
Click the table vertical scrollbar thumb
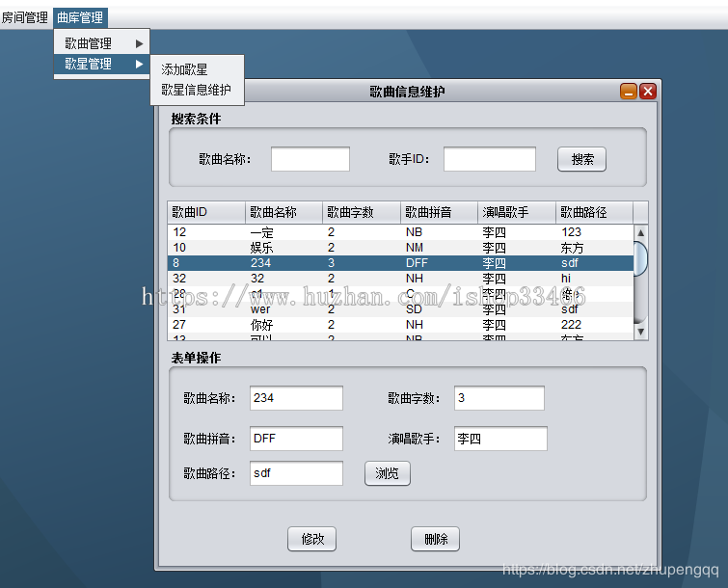(x=640, y=258)
